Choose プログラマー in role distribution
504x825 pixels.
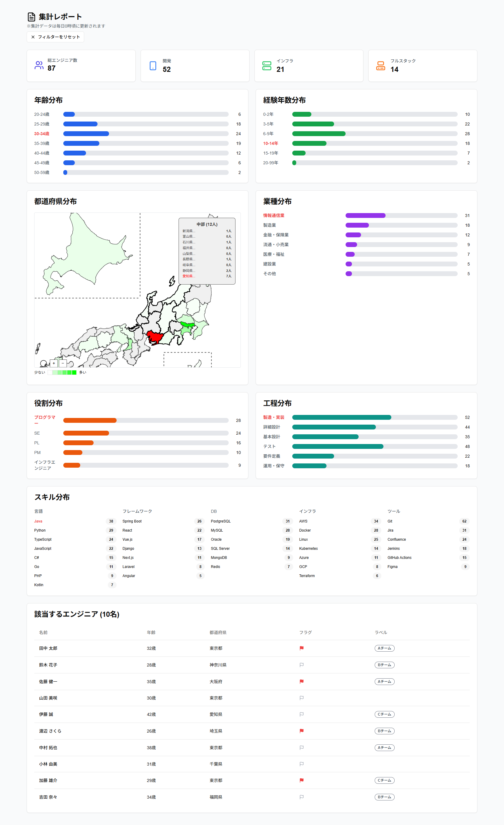click(x=45, y=420)
